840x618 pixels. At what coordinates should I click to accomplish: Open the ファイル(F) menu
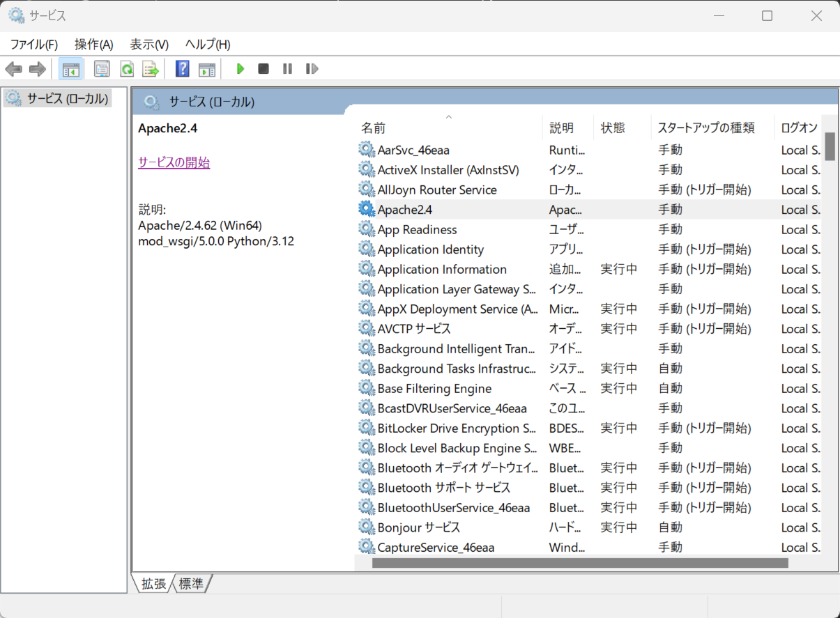point(34,45)
